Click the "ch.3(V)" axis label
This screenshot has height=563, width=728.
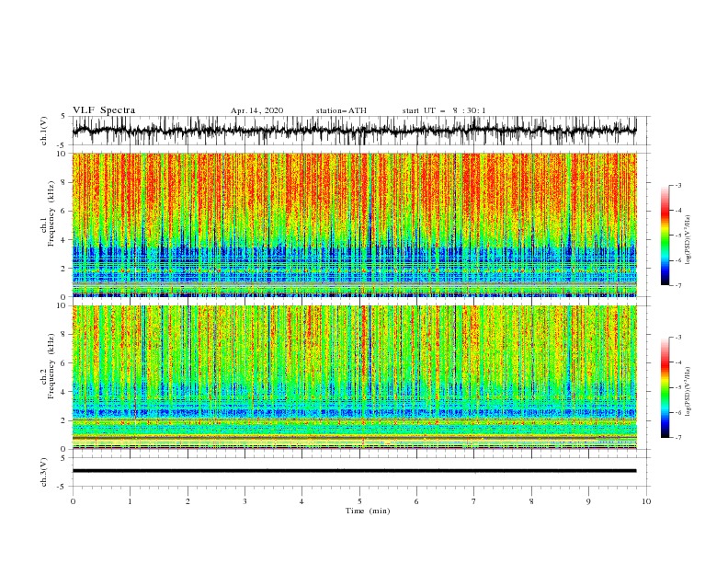click(x=44, y=472)
